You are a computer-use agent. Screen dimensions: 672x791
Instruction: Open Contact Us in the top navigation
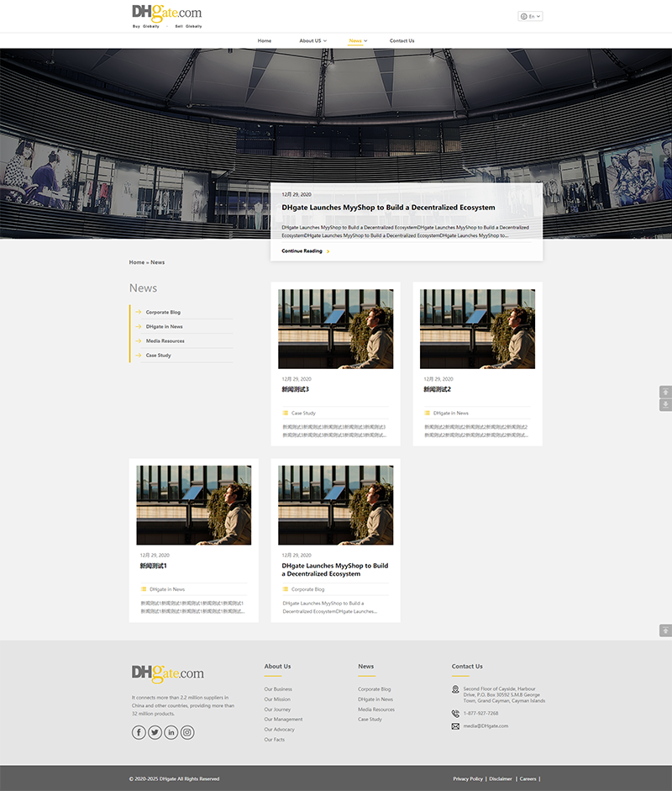[402, 41]
